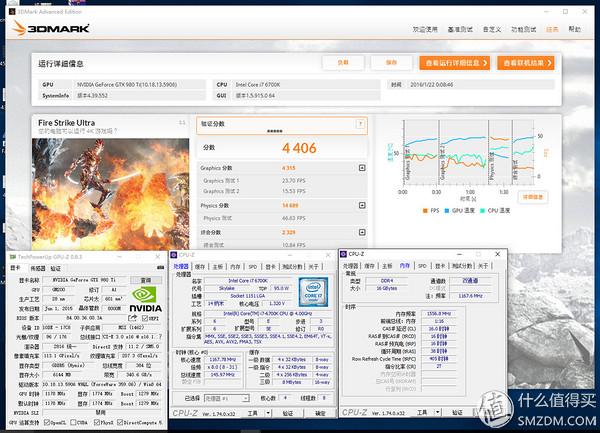Click the NVIDIA logo in GPU-Z

pos(145,300)
